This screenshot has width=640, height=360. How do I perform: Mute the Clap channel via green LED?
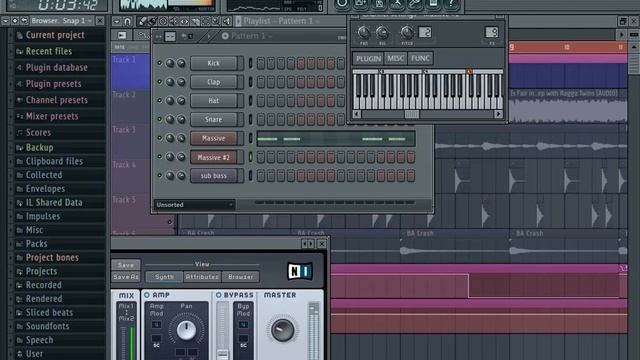[x=159, y=82]
